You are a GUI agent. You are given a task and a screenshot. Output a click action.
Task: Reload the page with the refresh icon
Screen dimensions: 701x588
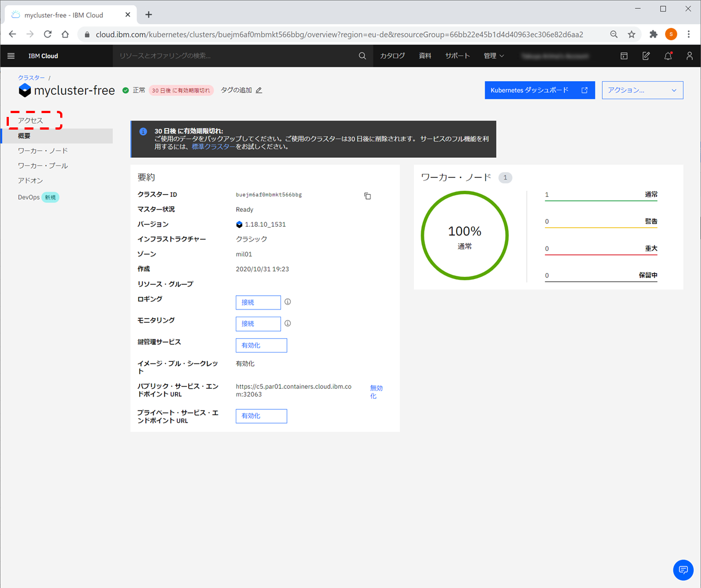click(48, 34)
